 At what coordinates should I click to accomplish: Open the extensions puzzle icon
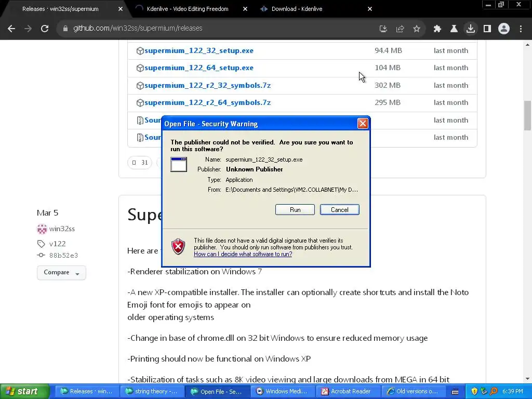437,29
